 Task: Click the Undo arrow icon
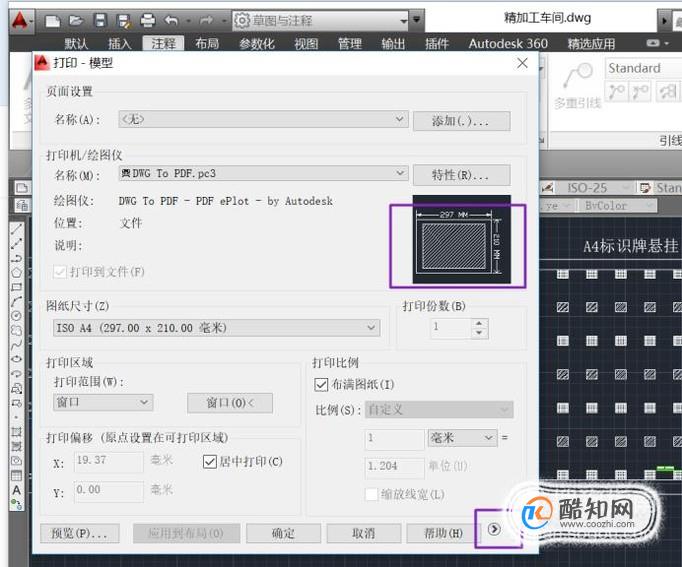171,20
